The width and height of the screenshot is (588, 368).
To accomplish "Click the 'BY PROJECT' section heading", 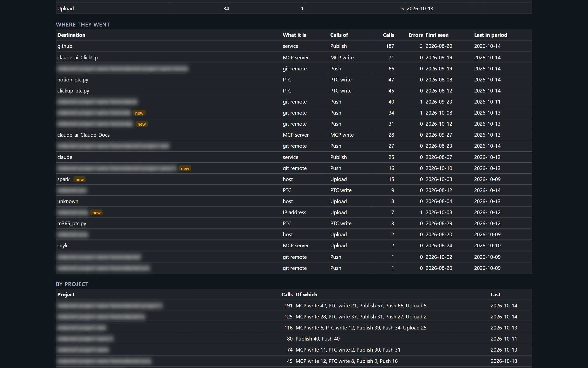I will click(72, 284).
